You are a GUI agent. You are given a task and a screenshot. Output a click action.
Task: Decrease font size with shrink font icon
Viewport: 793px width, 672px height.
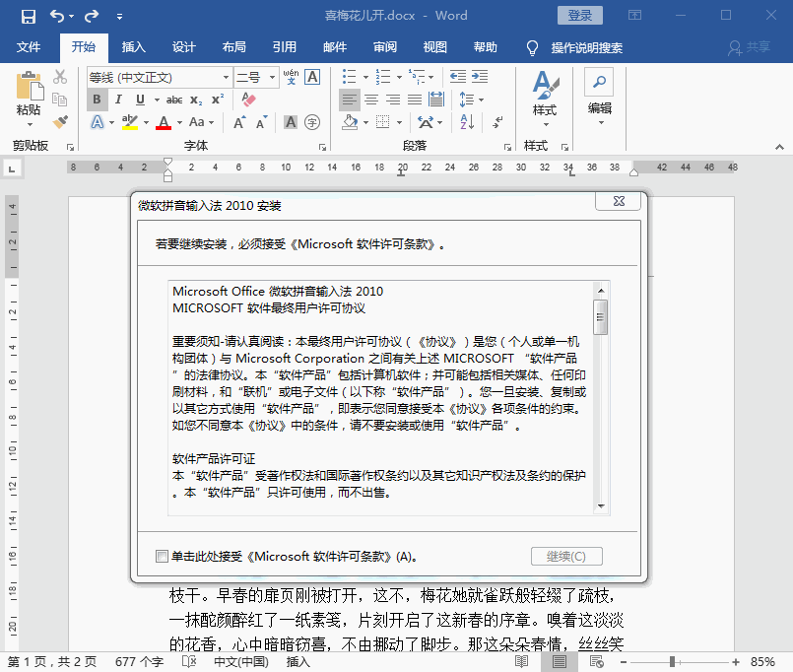pos(261,122)
